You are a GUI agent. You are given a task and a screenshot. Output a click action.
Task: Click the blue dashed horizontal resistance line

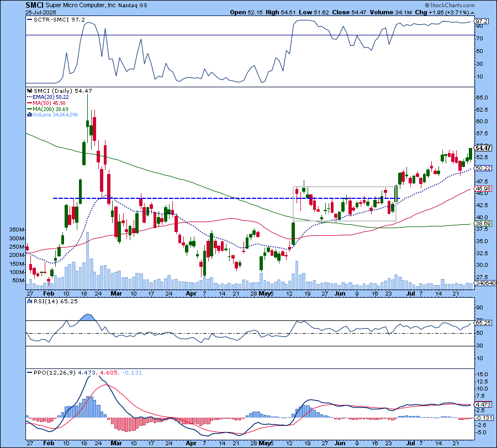click(166, 198)
